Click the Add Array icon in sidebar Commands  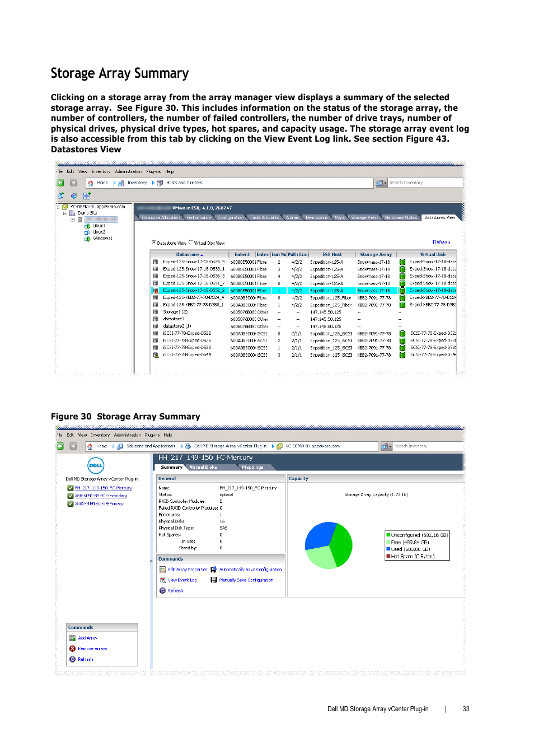click(x=72, y=638)
